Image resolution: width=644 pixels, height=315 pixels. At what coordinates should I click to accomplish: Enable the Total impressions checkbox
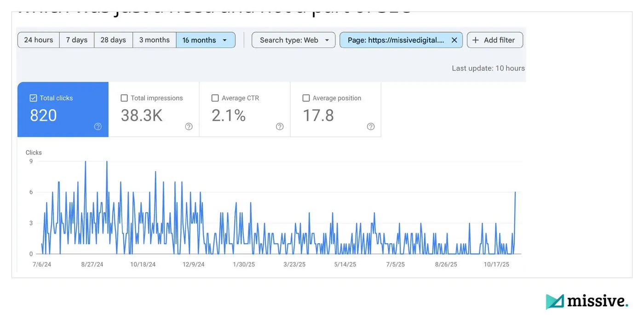[124, 98]
